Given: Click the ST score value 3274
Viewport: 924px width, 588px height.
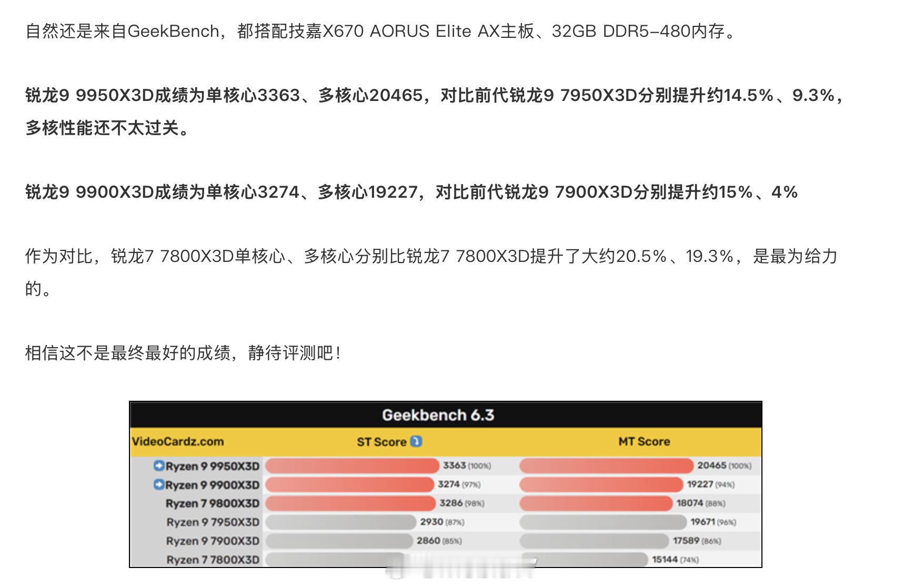Looking at the screenshot, I should 449,484.
